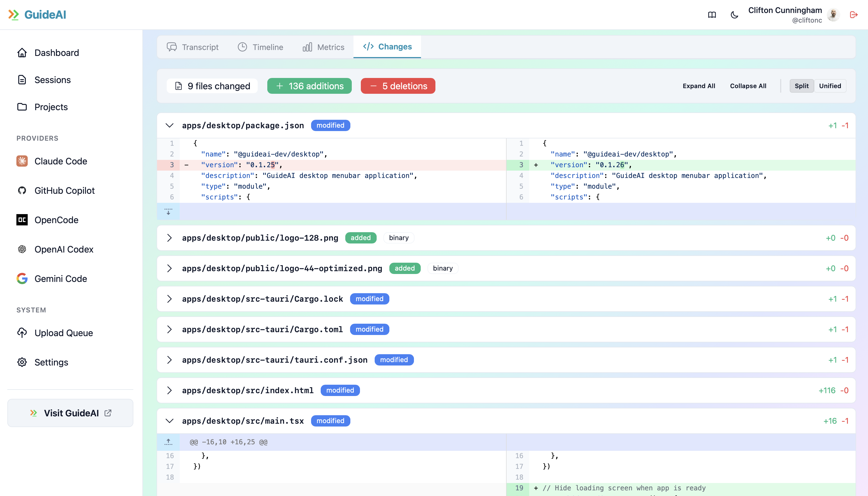Image resolution: width=868 pixels, height=496 pixels.
Task: Click Expand All button
Action: pos(699,86)
